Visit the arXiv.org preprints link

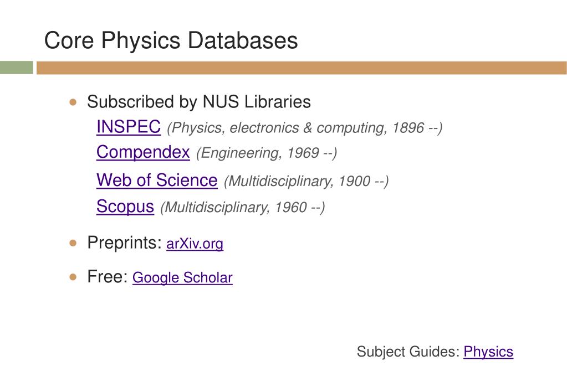tap(195, 244)
